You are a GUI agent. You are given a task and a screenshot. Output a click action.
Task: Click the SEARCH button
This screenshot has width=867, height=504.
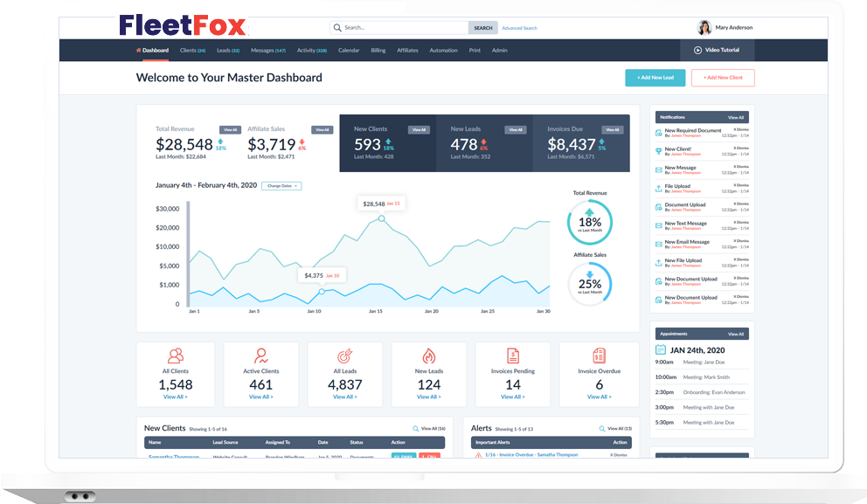pyautogui.click(x=482, y=28)
